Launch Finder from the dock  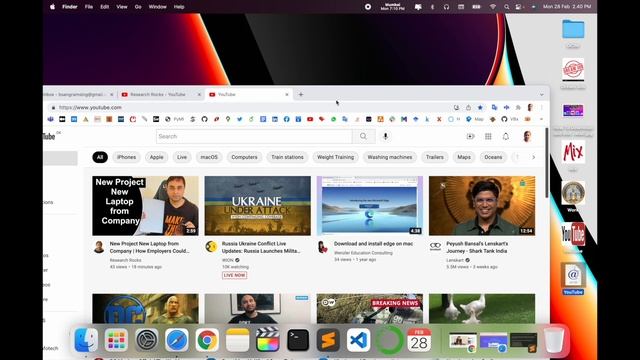pyautogui.click(x=86, y=340)
